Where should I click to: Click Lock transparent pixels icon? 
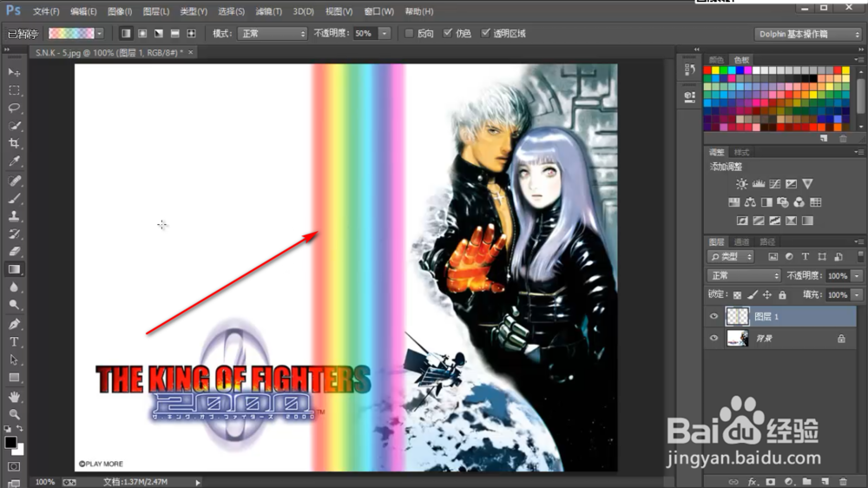737,294
